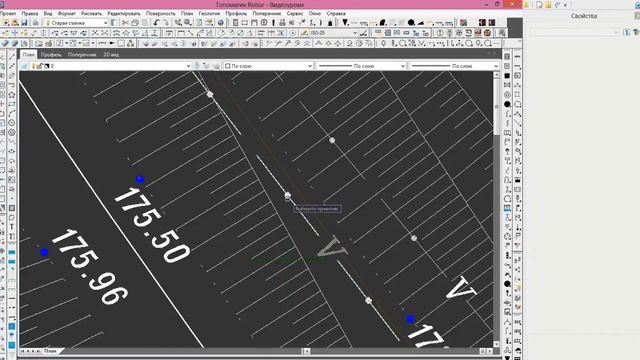Click the Свойства panel title
The width and height of the screenshot is (640, 360).
584,16
